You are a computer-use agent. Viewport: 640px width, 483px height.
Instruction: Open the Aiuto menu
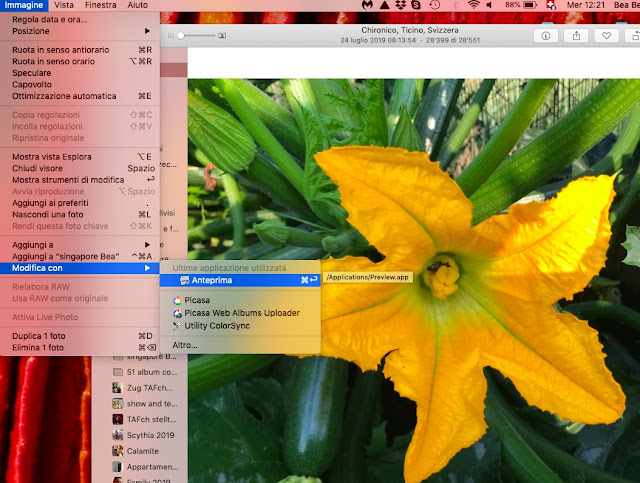138,5
